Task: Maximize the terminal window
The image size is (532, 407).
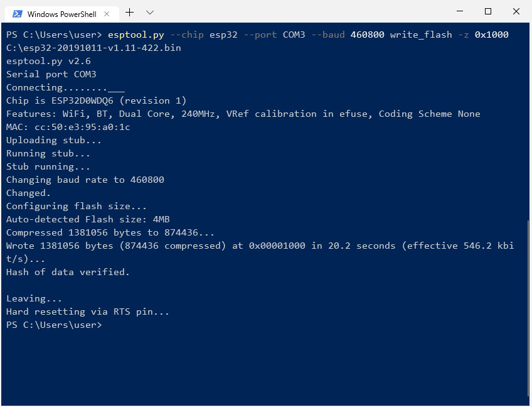Action: (x=488, y=11)
